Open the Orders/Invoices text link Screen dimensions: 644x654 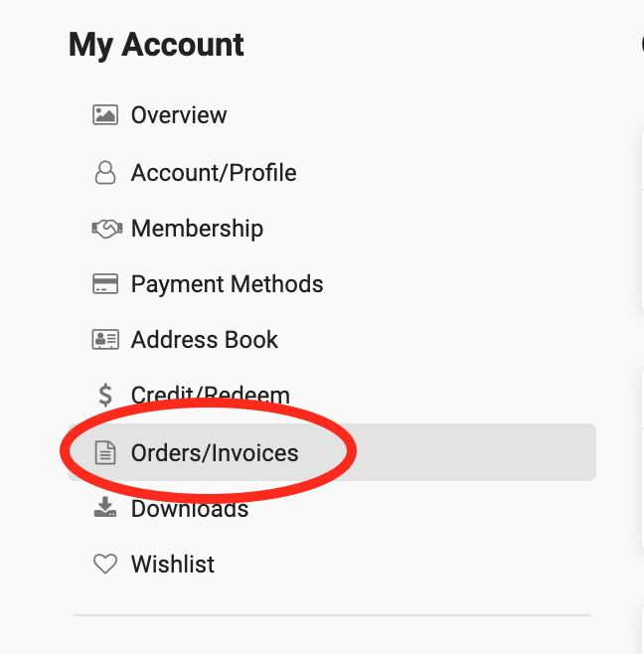215,453
